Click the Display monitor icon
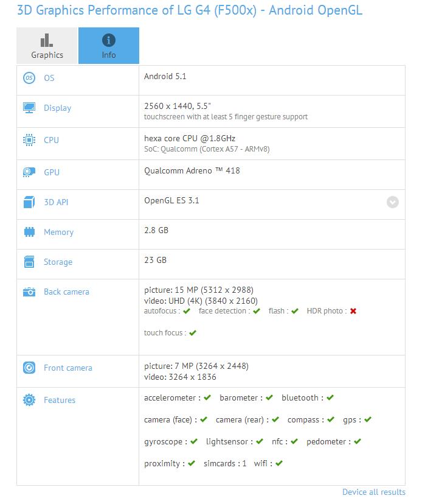Viewport: 425px width, 504px height. (29, 108)
